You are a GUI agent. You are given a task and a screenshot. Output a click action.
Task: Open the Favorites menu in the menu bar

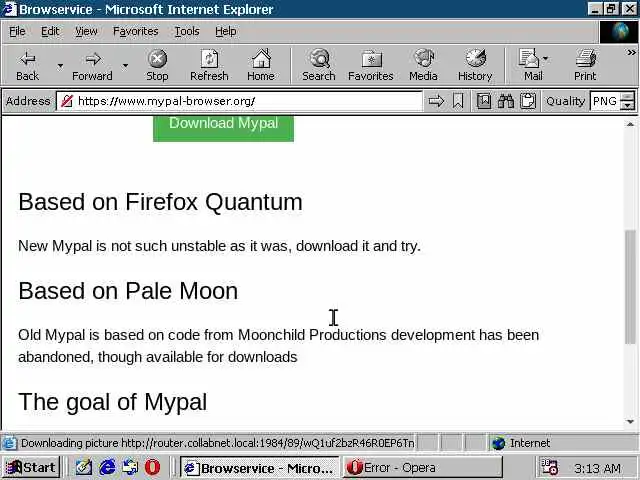136,31
